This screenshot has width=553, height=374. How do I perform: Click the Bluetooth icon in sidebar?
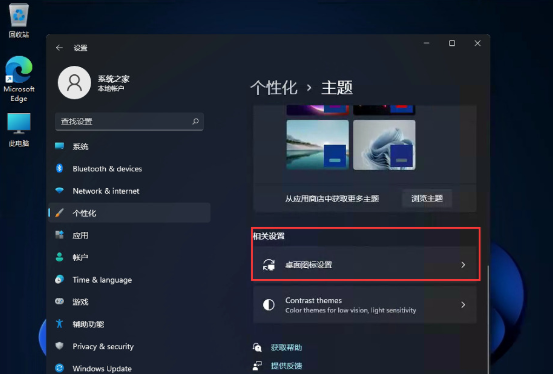[59, 168]
